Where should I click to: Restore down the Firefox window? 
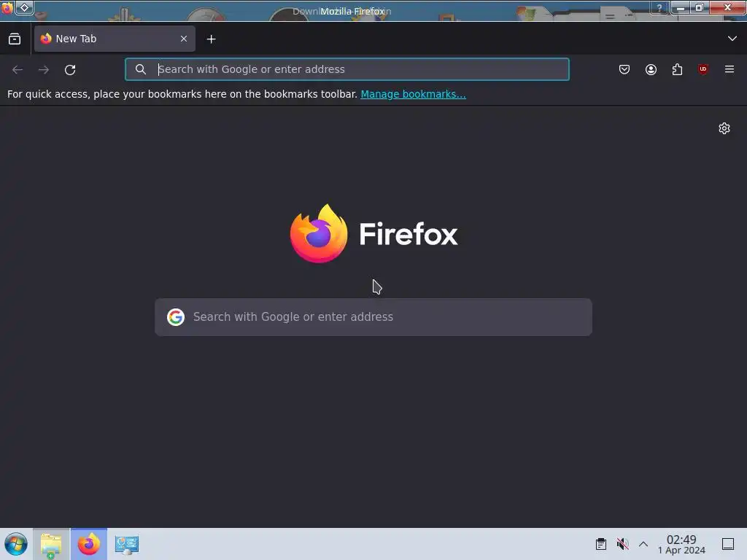[x=700, y=8]
